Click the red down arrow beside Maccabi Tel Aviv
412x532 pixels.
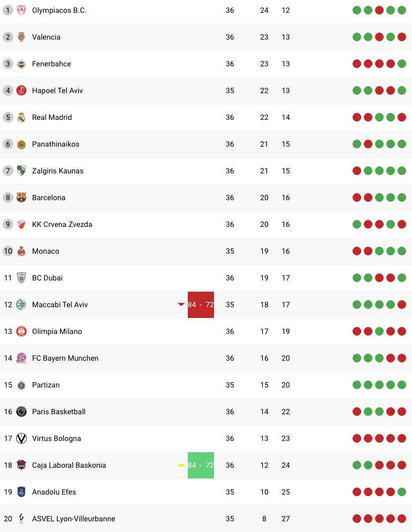pyautogui.click(x=181, y=305)
